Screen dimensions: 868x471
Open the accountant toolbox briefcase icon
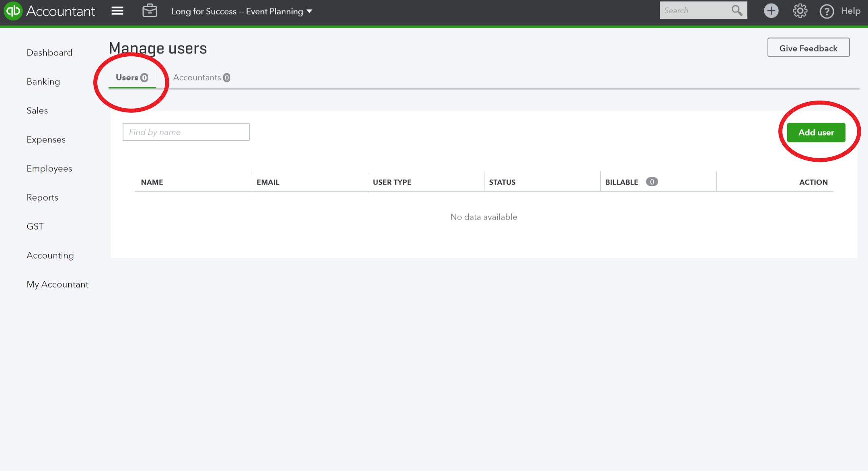(x=150, y=11)
